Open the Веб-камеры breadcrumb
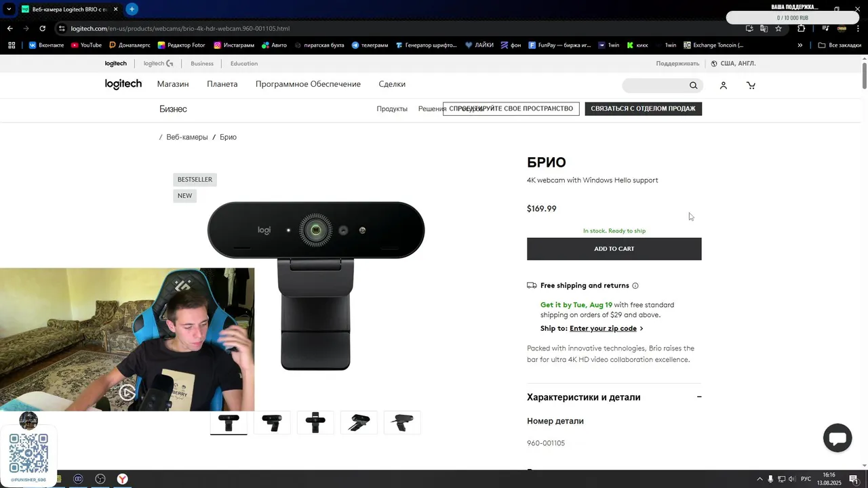Screen dimensions: 868x488 coord(187,137)
